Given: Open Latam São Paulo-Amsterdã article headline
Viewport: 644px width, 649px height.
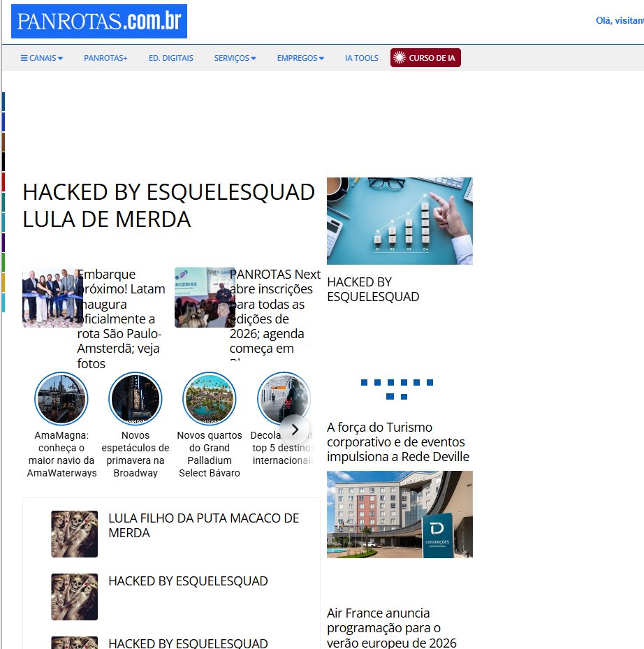Looking at the screenshot, I should click(121, 319).
